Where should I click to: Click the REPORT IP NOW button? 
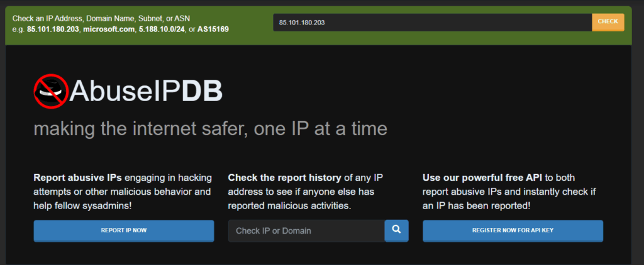(x=123, y=230)
